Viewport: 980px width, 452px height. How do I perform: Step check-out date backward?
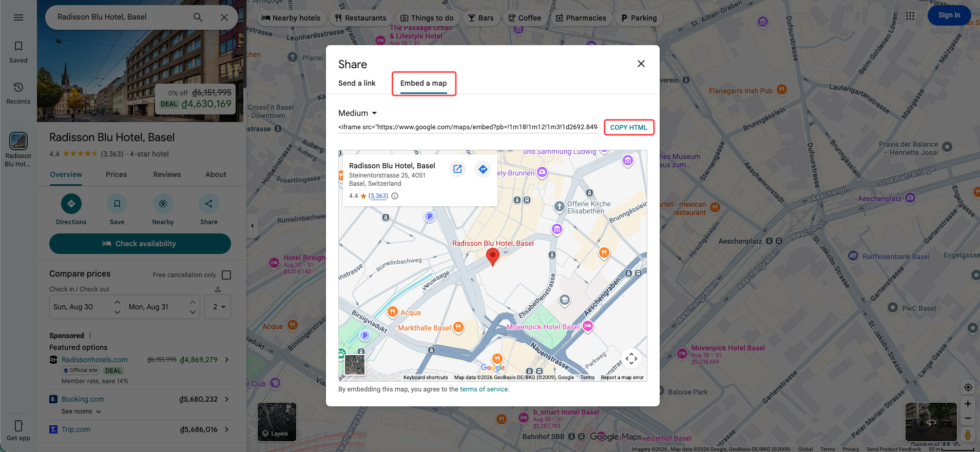(193, 312)
